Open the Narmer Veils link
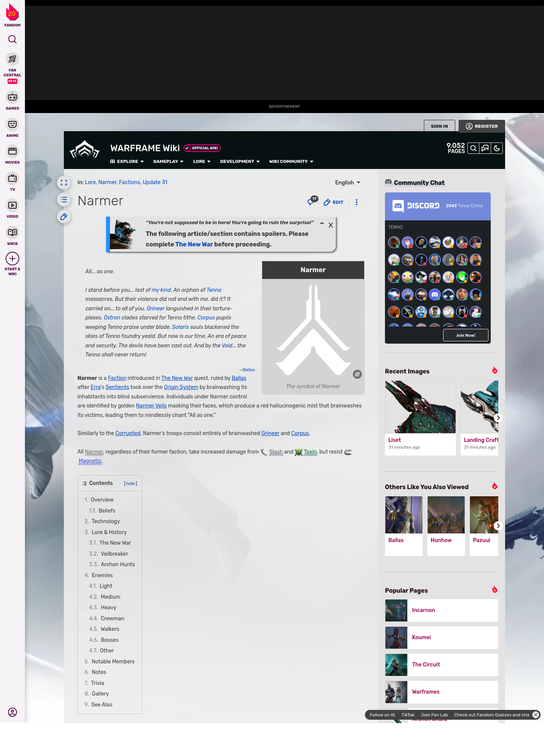 151,406
